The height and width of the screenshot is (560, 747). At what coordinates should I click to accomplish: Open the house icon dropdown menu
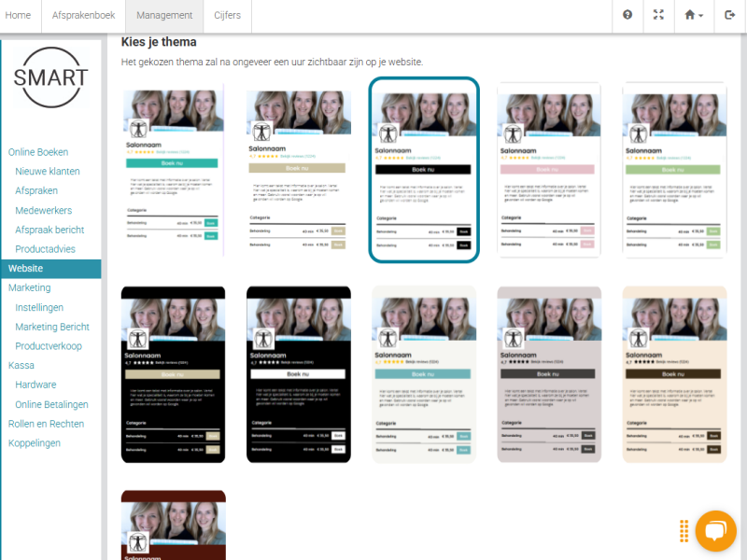coord(694,15)
